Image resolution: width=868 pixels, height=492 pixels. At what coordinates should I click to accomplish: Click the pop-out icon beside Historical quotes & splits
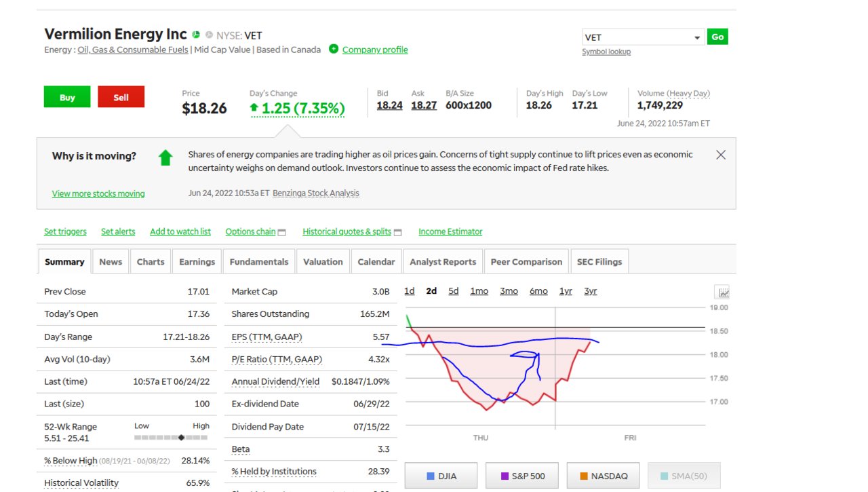398,232
